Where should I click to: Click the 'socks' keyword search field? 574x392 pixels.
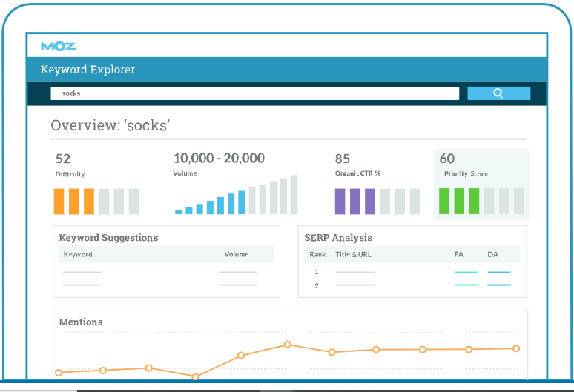coord(254,93)
